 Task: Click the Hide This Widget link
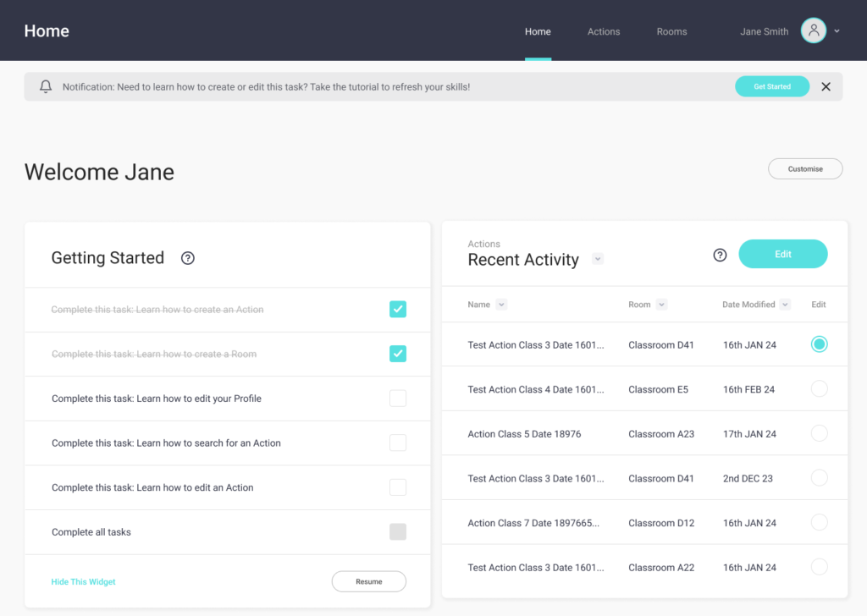[x=83, y=582]
